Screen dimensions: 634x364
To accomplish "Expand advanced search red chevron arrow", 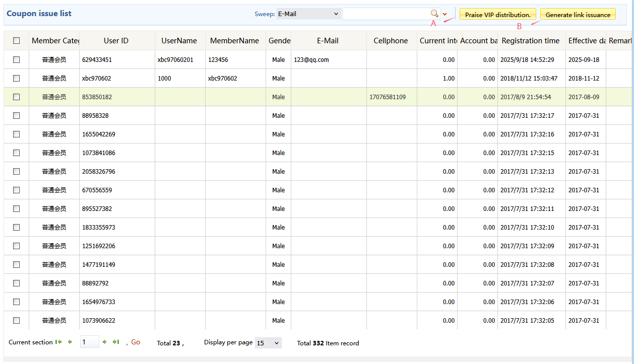I will [445, 14].
